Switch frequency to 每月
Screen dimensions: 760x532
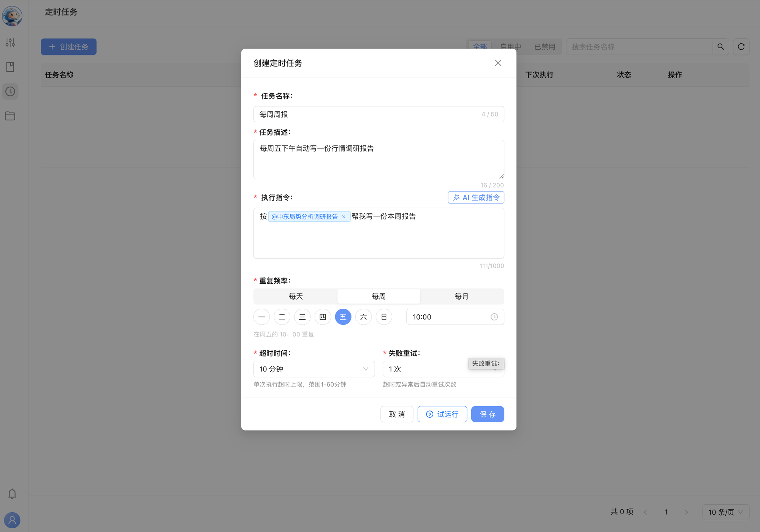[x=461, y=296]
